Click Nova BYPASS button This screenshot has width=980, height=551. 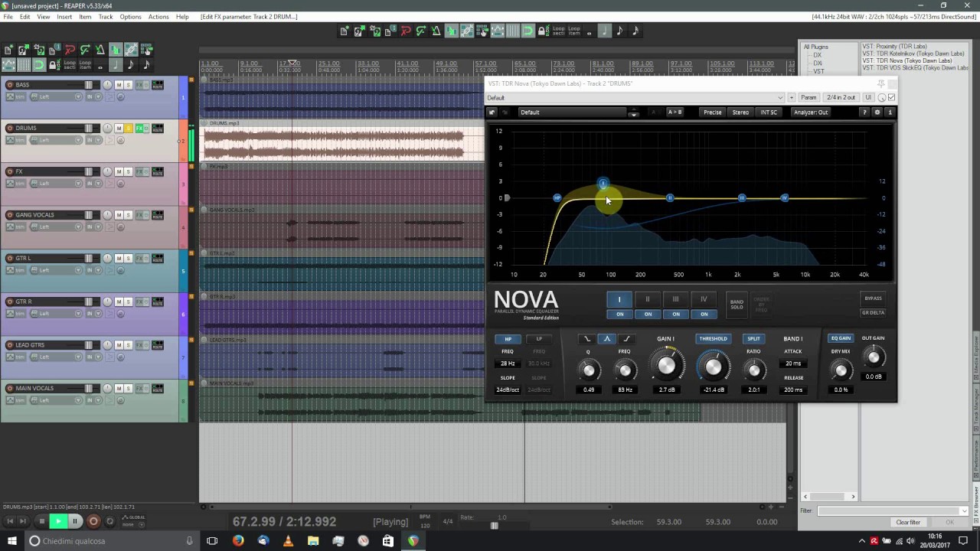tap(873, 298)
